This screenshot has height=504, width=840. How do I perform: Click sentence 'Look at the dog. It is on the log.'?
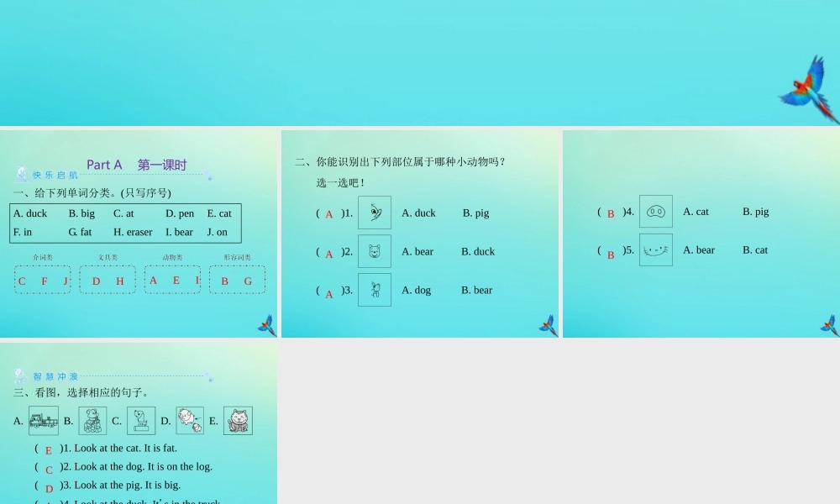point(143,466)
